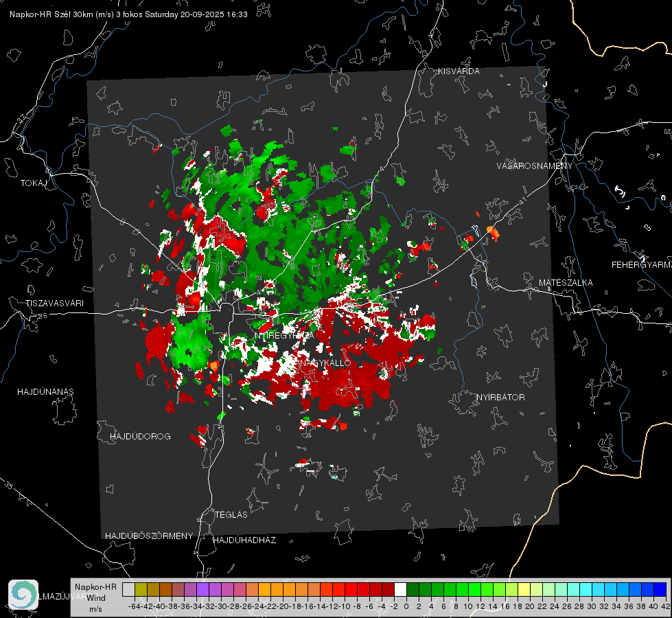This screenshot has height=618, width=672.
Task: Click the Wind label in the legend
Action: point(96,598)
